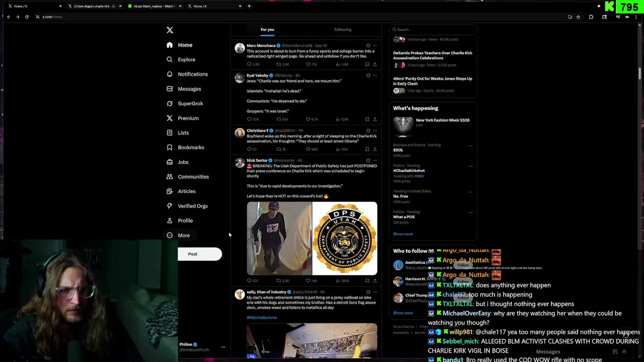Like Eyal Yakoby's post
Image resolution: width=644 pixels, height=362 pixels.
[308, 119]
